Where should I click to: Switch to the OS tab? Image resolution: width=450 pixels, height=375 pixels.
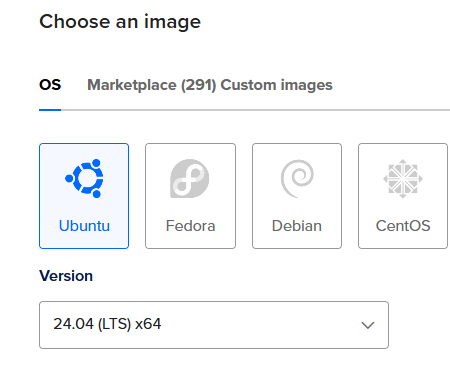click(50, 85)
